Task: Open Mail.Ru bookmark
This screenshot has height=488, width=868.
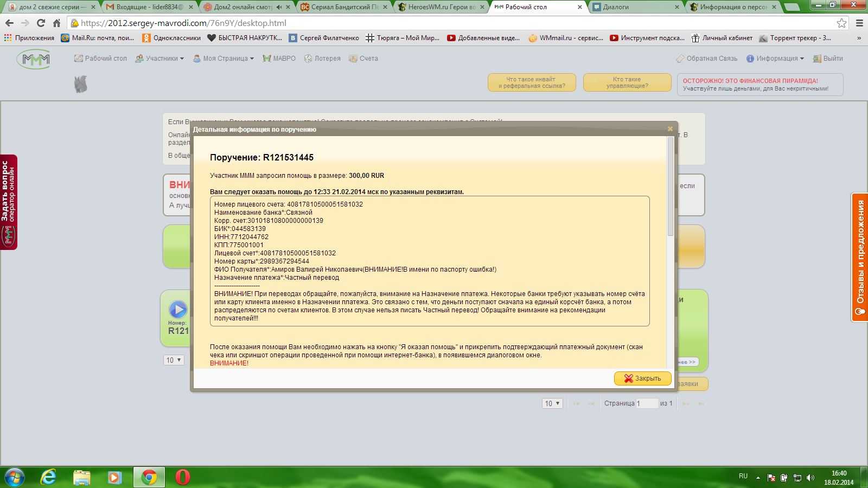Action: [98, 38]
